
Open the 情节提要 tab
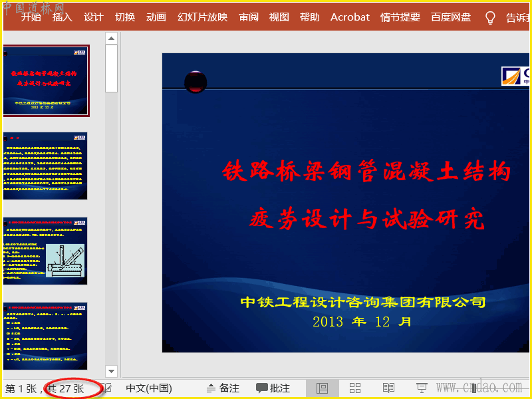click(x=400, y=17)
